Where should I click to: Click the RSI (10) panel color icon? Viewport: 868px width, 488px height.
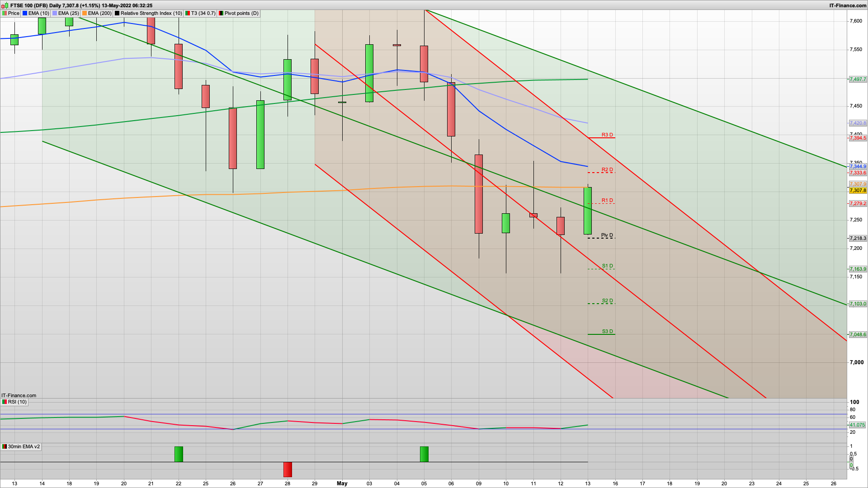pos(5,402)
